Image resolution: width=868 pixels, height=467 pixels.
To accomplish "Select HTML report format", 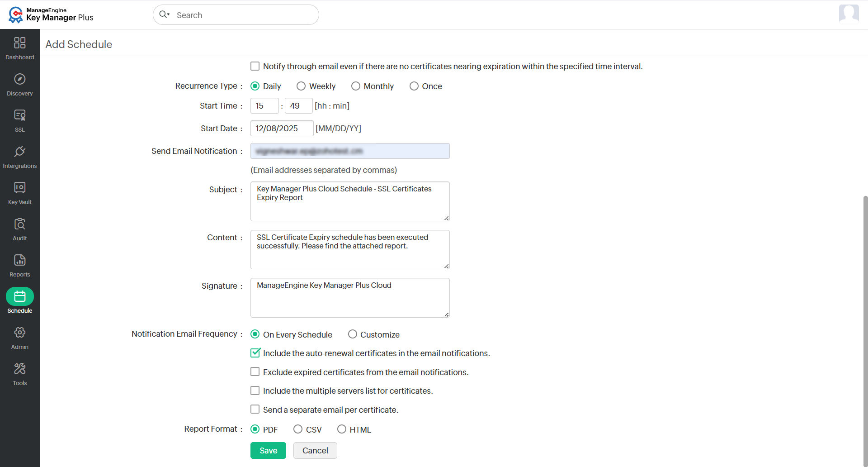I will (x=342, y=429).
